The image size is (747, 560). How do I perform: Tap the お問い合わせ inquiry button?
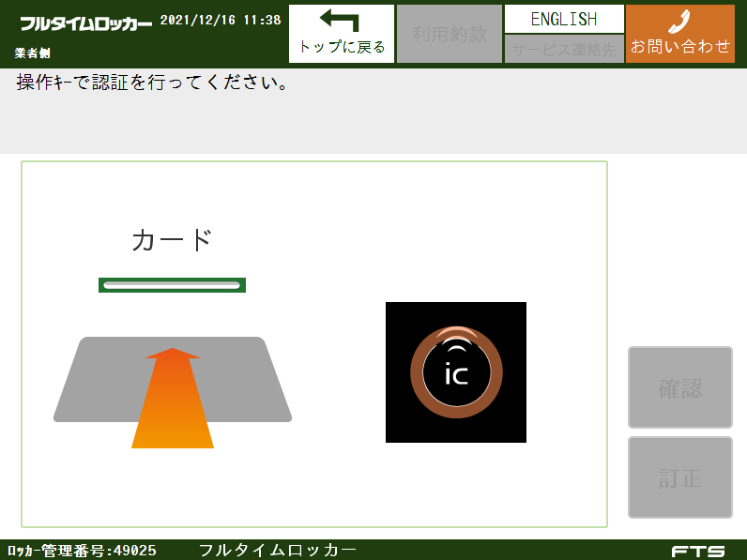[x=680, y=34]
